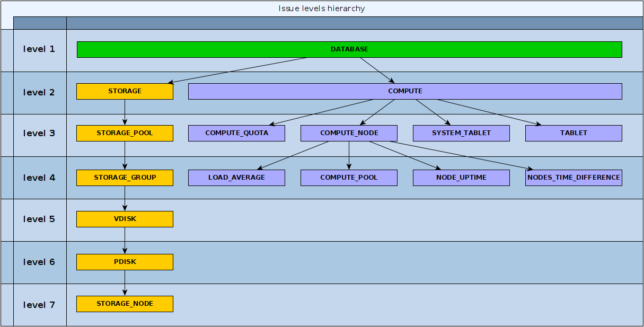
Task: Select the NODES_TIME_DIFFERENCE node
Action: click(573, 178)
